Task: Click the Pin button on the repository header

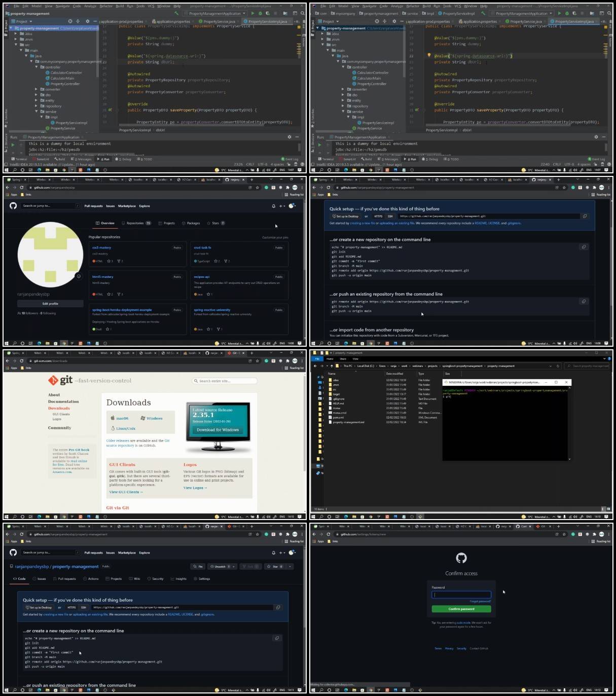Action: 198,566
